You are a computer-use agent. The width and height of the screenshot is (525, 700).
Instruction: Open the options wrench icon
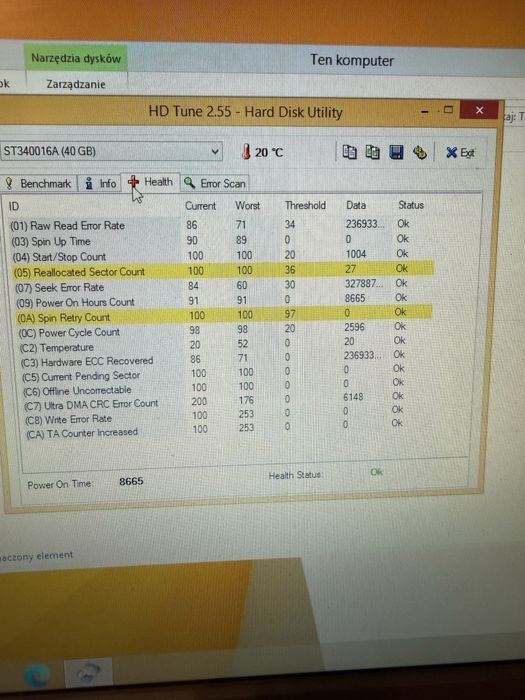pyautogui.click(x=420, y=152)
